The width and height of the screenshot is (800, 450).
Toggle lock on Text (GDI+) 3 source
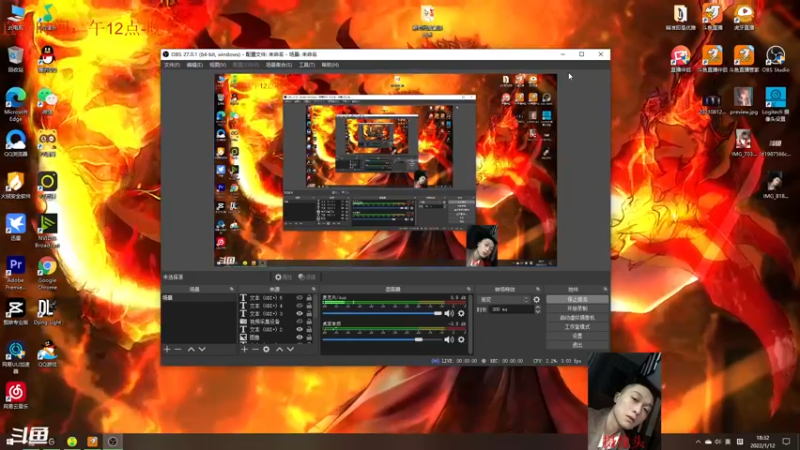click(x=309, y=314)
